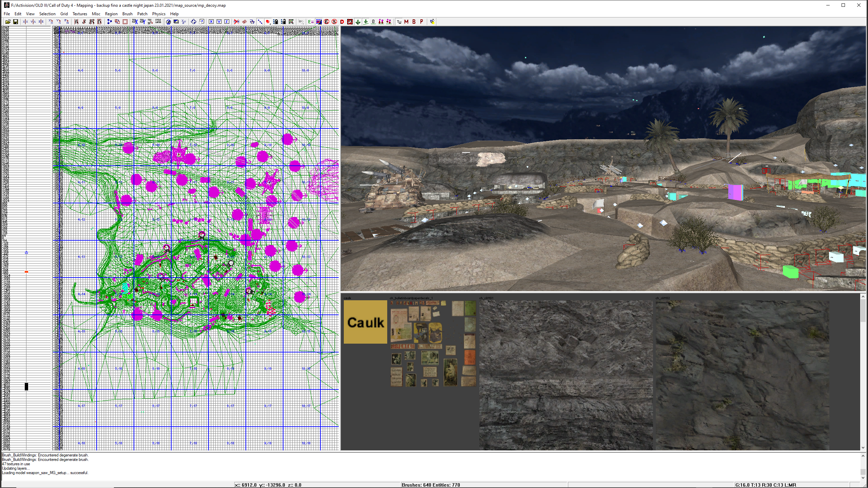The width and height of the screenshot is (868, 488).
Task: Click the console scroll-up arrow
Action: (863, 455)
